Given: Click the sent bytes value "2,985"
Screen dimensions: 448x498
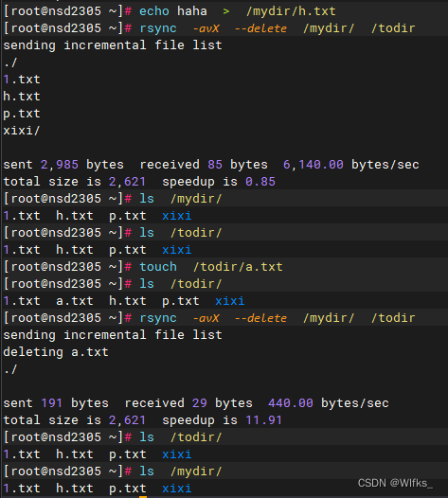Looking at the screenshot, I should 60,165.
